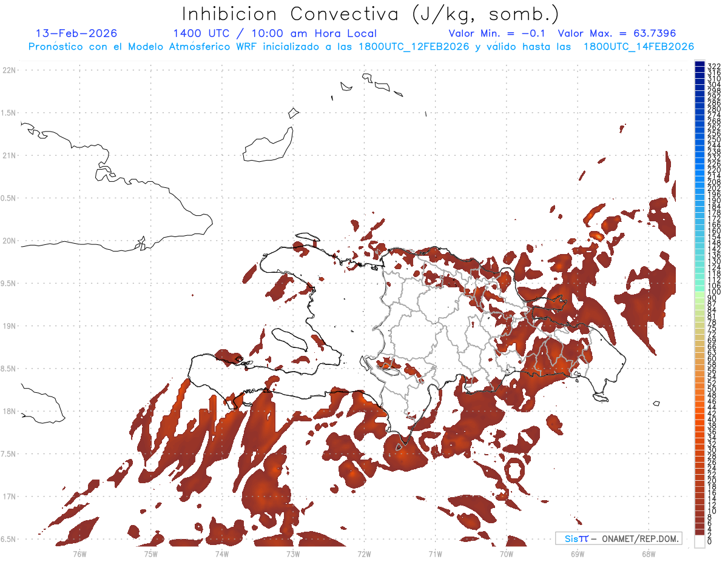Click the latitude label "21N"

click(8, 155)
